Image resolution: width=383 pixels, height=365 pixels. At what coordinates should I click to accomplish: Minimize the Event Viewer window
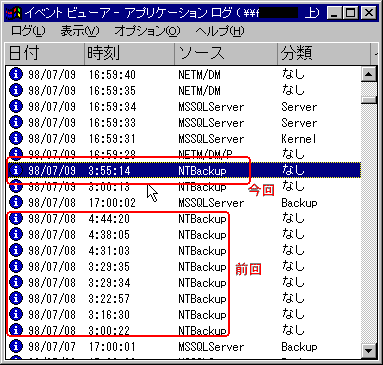click(x=334, y=13)
